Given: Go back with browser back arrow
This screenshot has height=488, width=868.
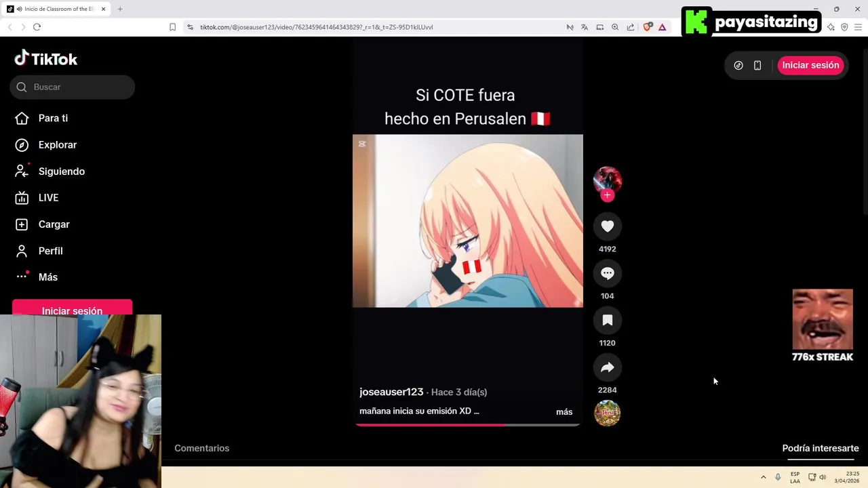Looking at the screenshot, I should 9,27.
